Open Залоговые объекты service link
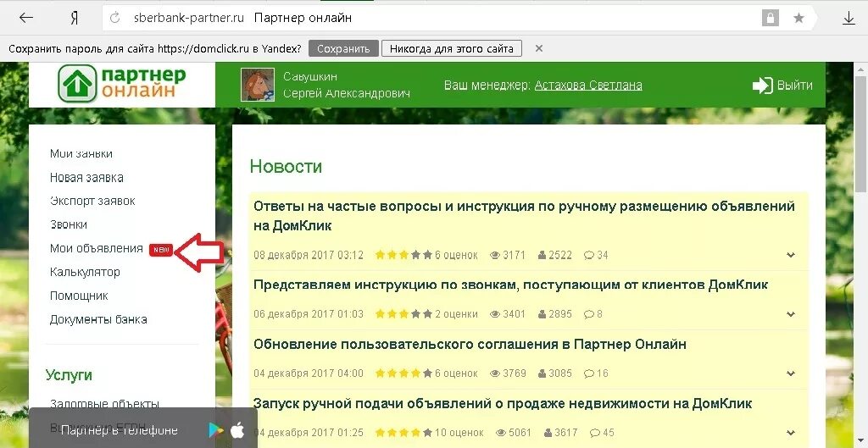Image resolution: width=868 pixels, height=448 pixels. coord(104,404)
